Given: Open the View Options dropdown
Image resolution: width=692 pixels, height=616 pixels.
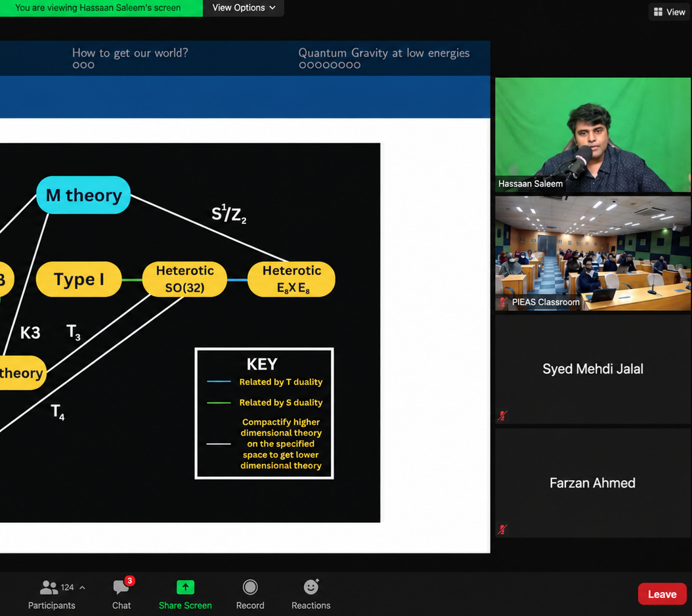Looking at the screenshot, I should point(244,8).
